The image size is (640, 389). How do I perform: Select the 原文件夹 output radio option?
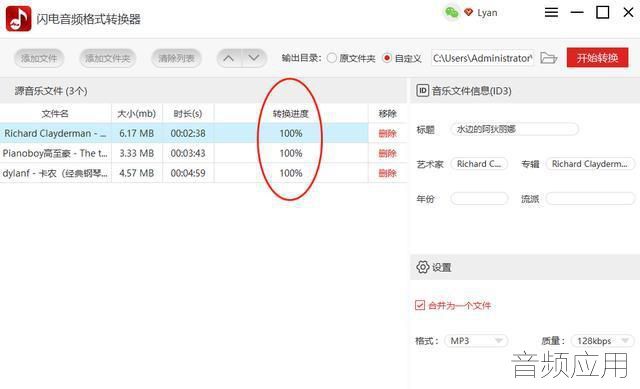click(x=332, y=58)
